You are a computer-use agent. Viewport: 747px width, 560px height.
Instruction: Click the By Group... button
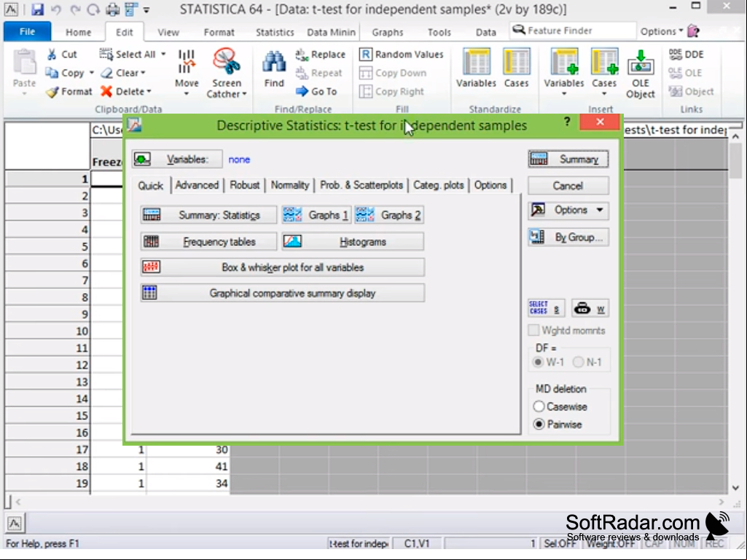[x=568, y=237]
